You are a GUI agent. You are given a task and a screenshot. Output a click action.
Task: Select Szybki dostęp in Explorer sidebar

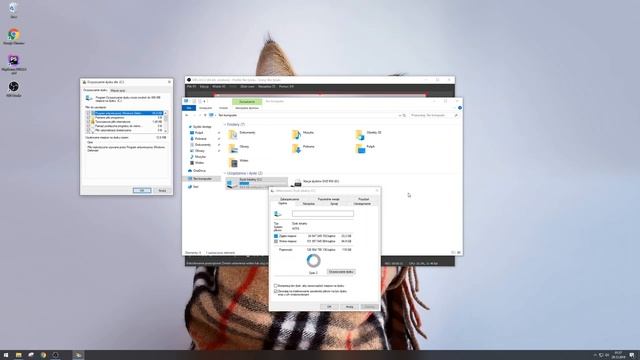point(201,127)
